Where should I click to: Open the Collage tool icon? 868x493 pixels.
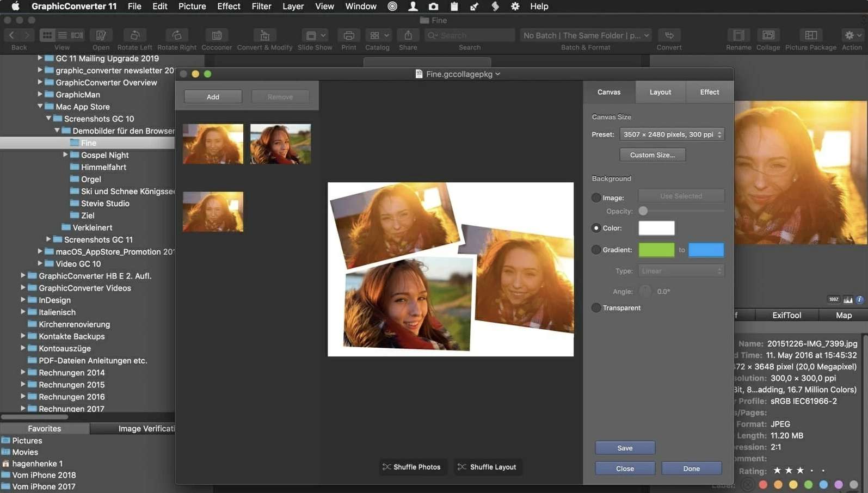[x=768, y=35]
